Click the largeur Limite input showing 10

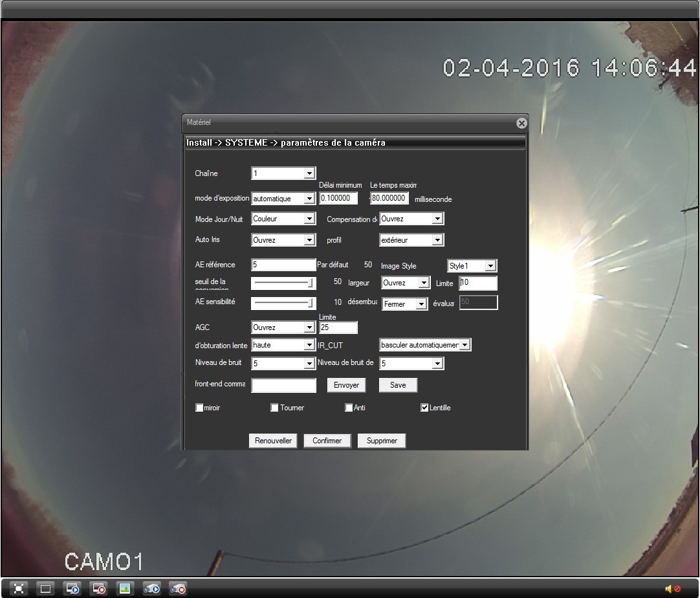tap(478, 283)
